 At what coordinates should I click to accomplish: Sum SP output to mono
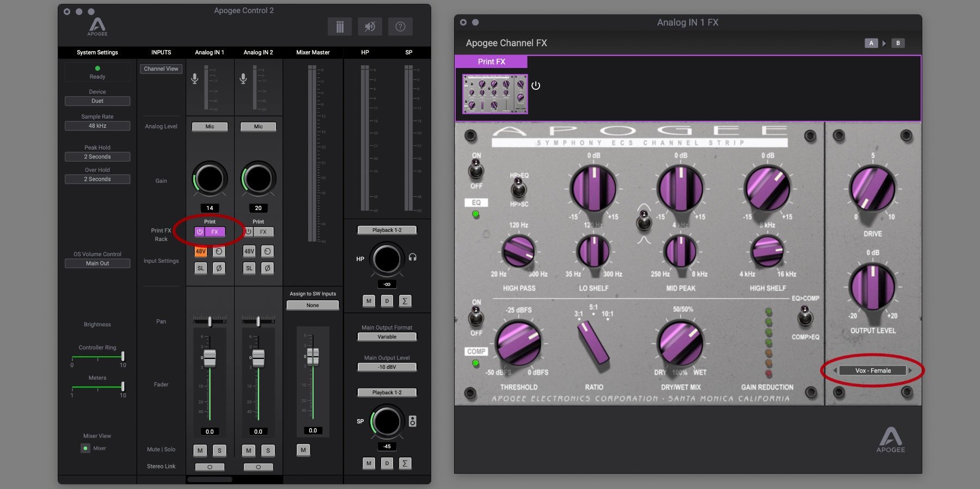coord(405,463)
